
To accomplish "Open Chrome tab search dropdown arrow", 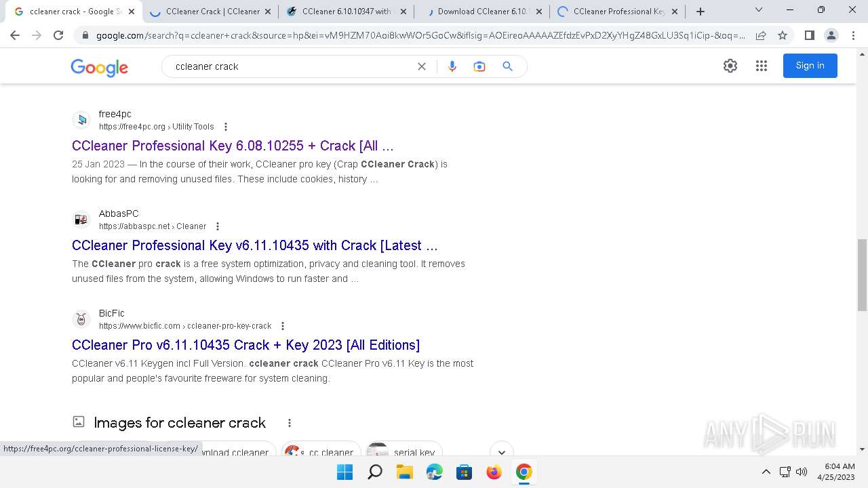I will [759, 9].
